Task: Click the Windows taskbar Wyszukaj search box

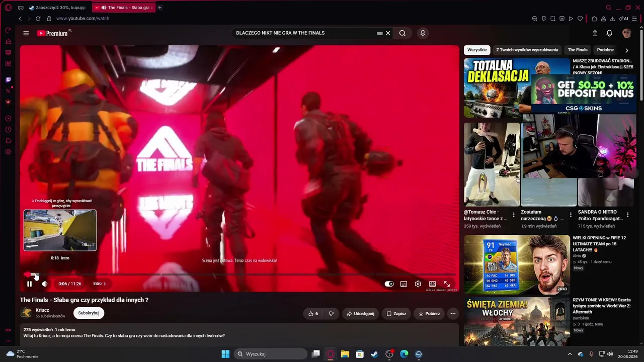Action: tap(271, 354)
